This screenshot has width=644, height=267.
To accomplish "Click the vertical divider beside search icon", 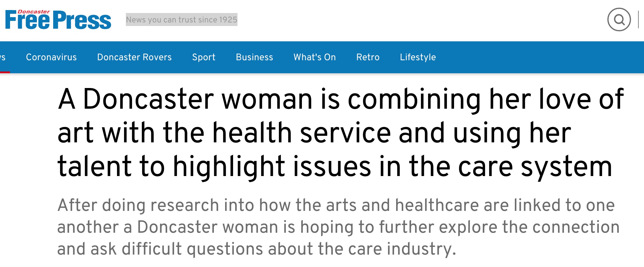I will click(639, 20).
